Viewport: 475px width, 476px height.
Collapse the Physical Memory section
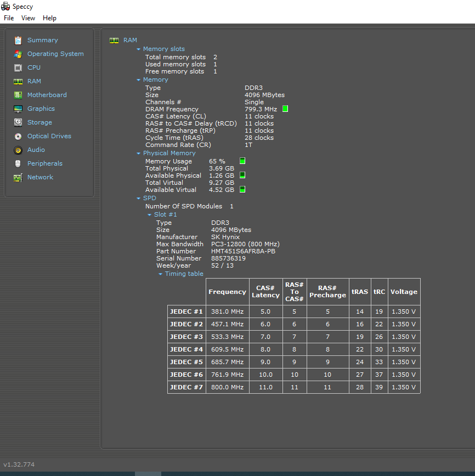[139, 154]
